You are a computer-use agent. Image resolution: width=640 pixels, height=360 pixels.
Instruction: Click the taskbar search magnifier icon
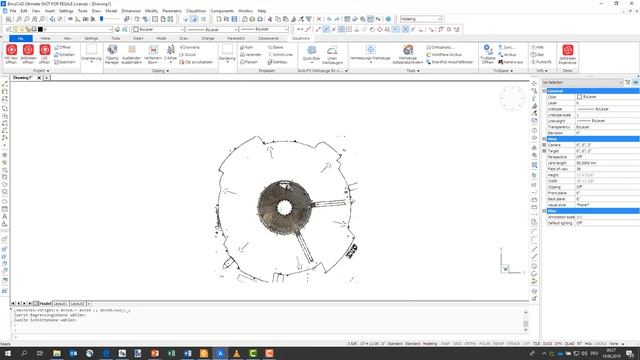(24, 353)
